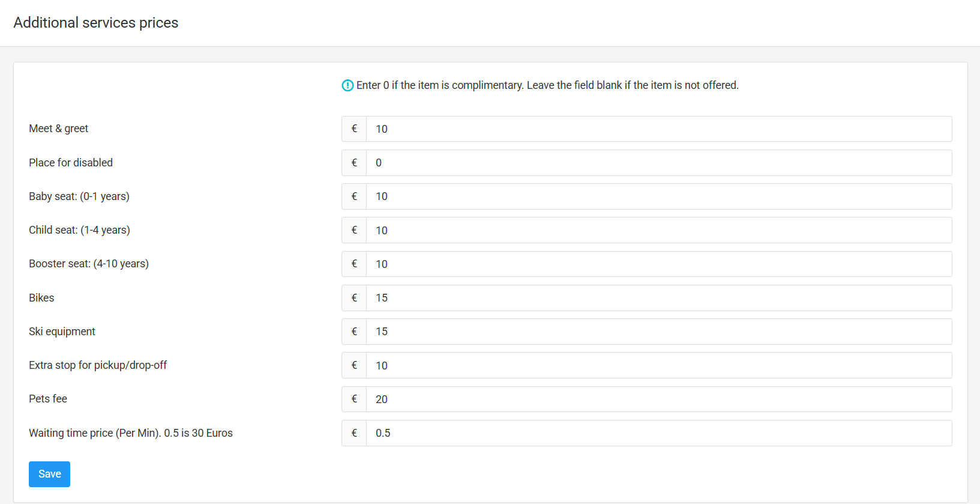The image size is (980, 504).
Task: Click the euro symbol for Meet & greet
Action: [354, 129]
